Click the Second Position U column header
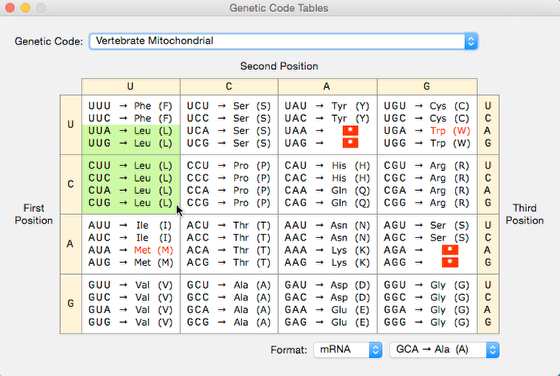 (x=131, y=86)
